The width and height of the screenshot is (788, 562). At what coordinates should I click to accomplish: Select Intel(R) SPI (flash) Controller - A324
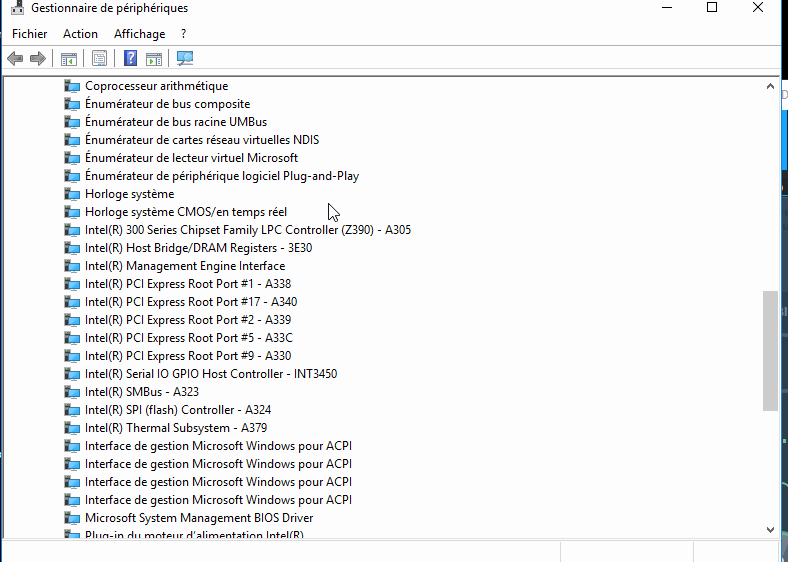point(178,410)
